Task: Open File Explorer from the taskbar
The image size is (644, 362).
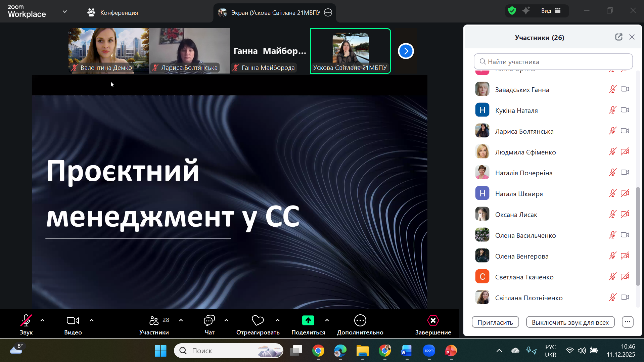Action: 363,351
